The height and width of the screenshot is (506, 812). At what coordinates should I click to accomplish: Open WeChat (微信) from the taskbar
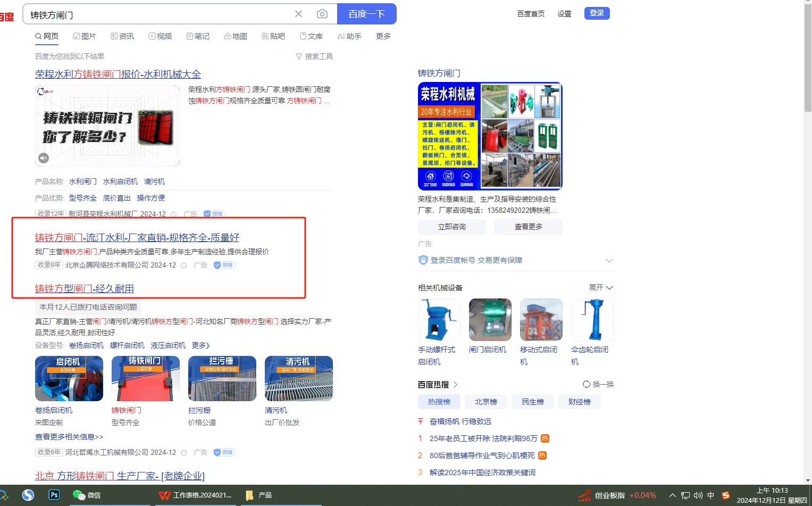click(x=87, y=495)
